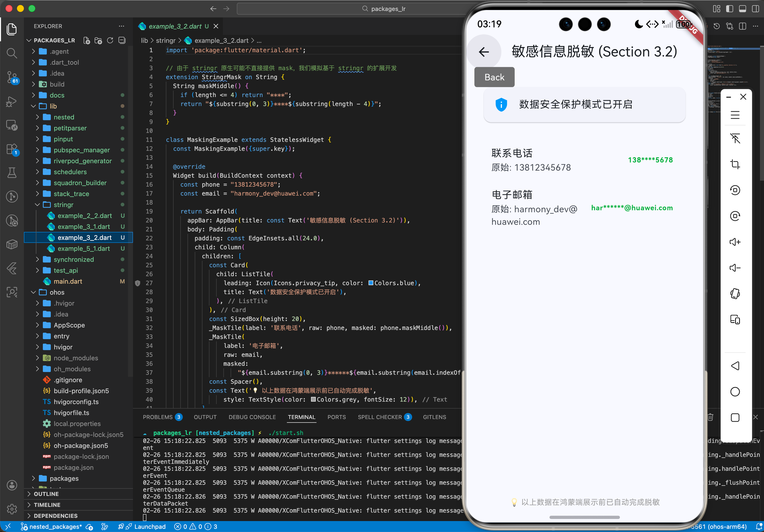
Task: Toggle bottom panel layout button
Action: click(x=742, y=9)
